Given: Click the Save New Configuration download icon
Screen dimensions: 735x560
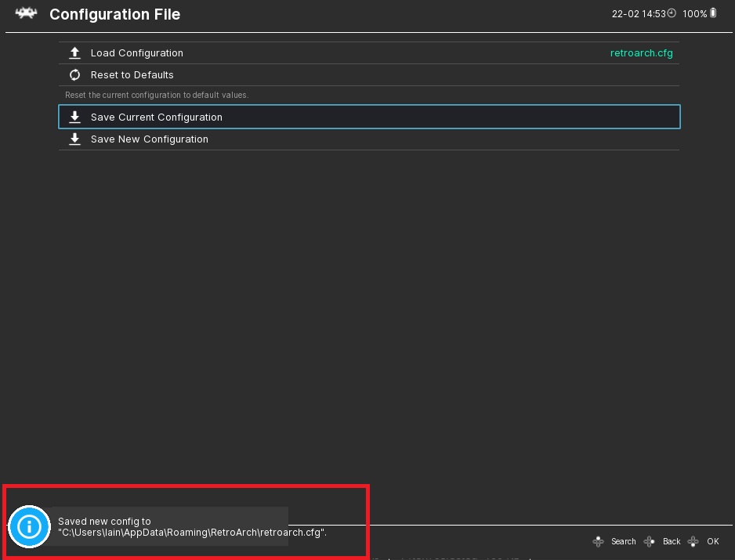Looking at the screenshot, I should click(x=74, y=139).
